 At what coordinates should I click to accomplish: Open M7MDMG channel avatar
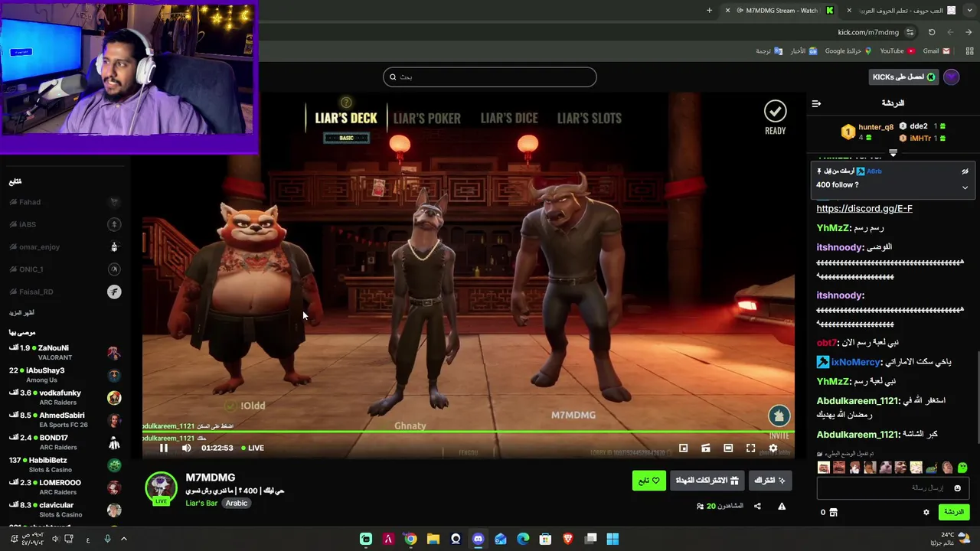(161, 488)
